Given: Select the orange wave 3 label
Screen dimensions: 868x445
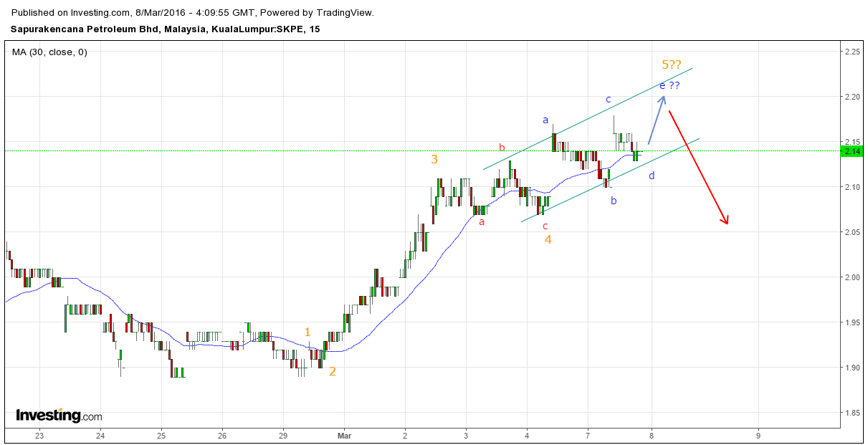Looking at the screenshot, I should (x=434, y=159).
